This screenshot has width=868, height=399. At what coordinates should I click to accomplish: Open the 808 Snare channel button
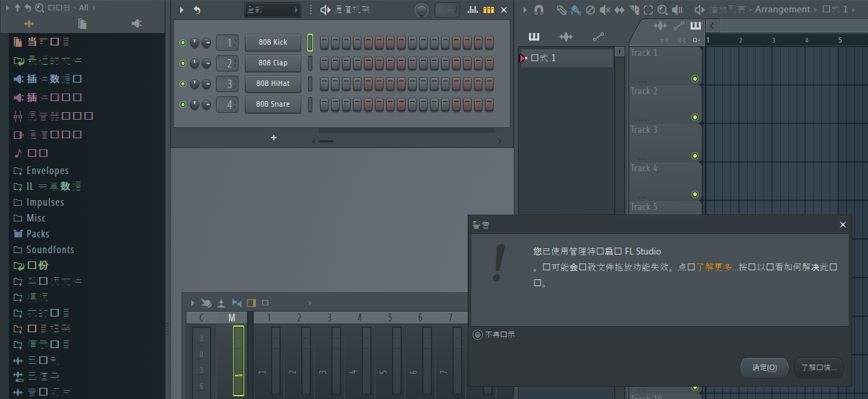pyautogui.click(x=272, y=105)
